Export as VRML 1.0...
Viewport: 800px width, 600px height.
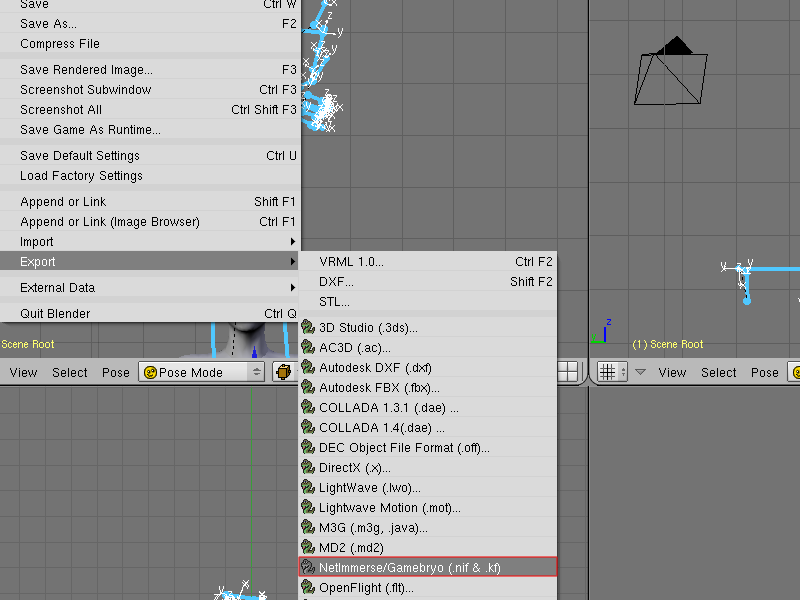pyautogui.click(x=428, y=261)
